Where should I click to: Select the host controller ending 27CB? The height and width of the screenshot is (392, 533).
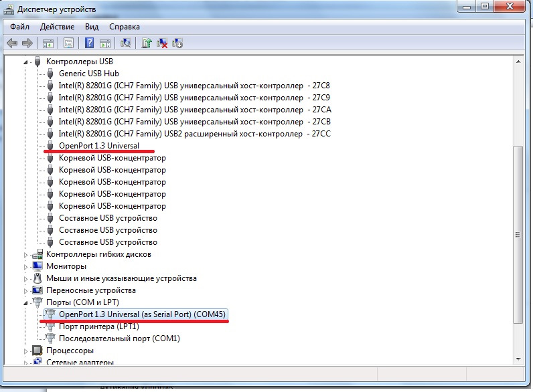tap(194, 122)
